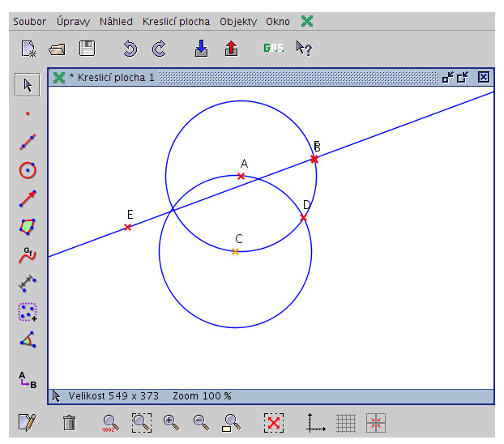
Task: Click the zoom in magnifier
Action: coord(171,422)
